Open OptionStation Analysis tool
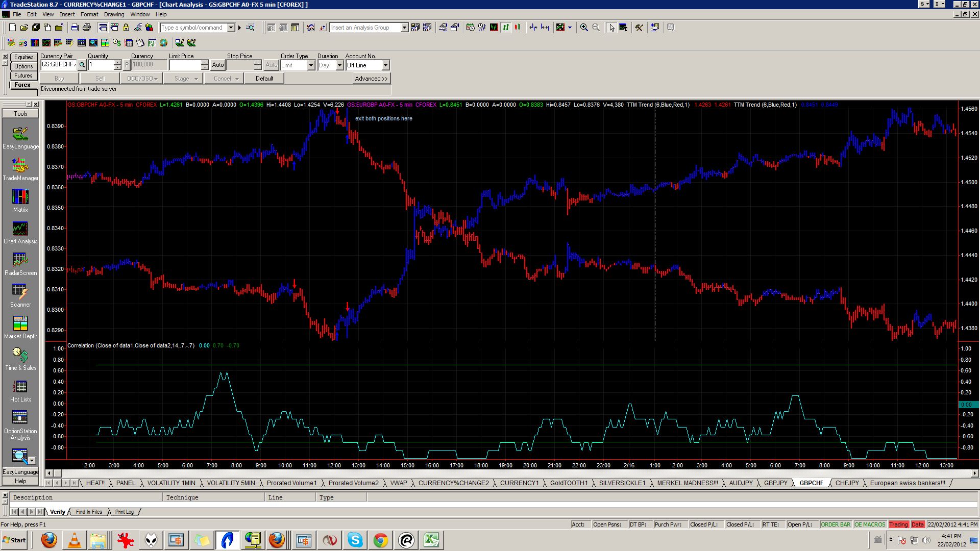Viewport: 980px width, 551px height. pos(20,425)
